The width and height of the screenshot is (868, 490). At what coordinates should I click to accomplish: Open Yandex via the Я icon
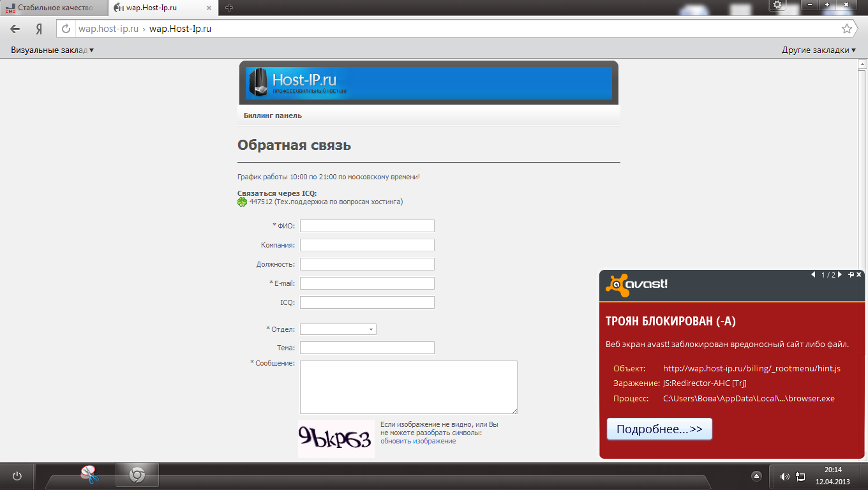pos(39,29)
